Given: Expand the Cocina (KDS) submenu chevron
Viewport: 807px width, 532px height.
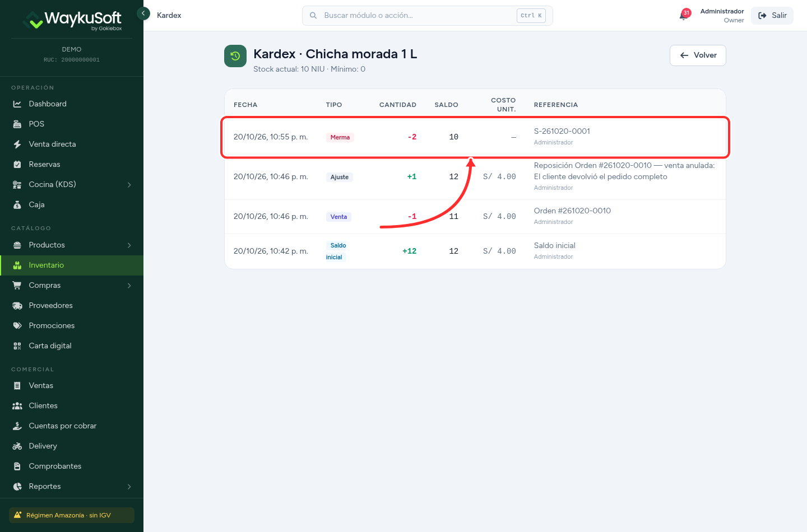Looking at the screenshot, I should (x=129, y=185).
